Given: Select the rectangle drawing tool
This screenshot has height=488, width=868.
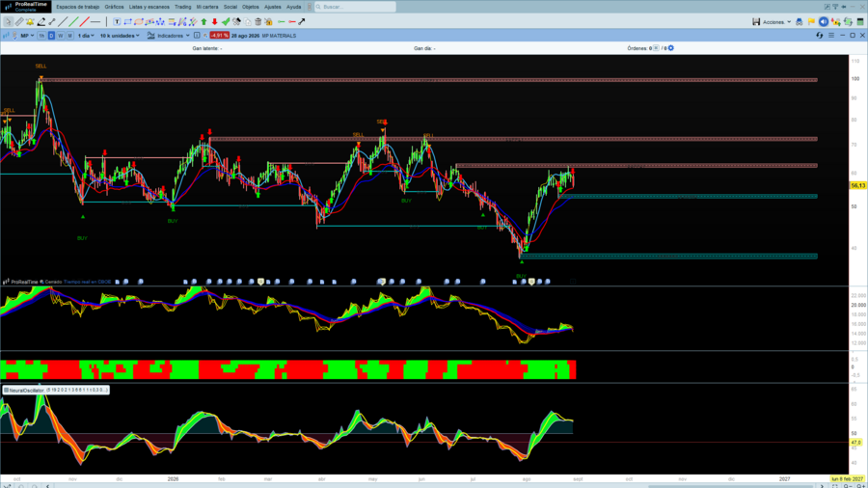Looking at the screenshot, I should coord(128,21).
